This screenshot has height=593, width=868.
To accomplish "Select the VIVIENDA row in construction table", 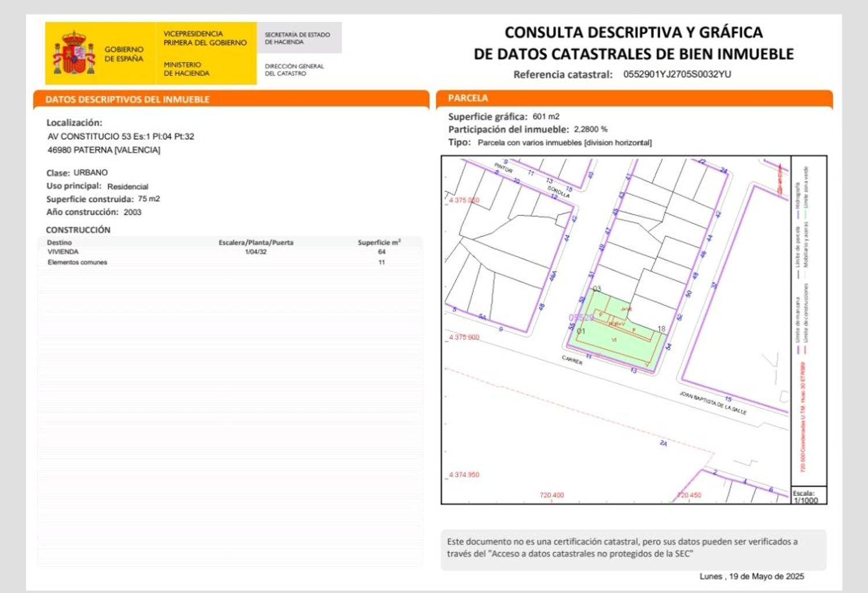I will click(62, 252).
